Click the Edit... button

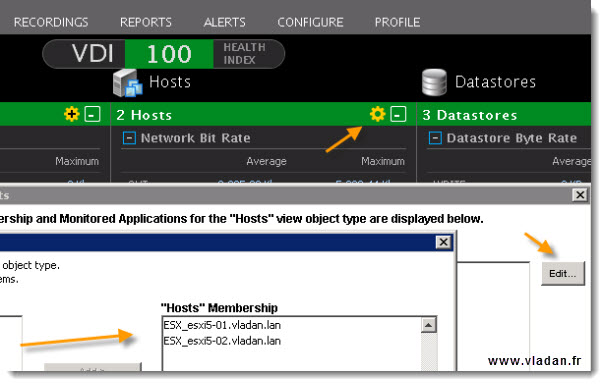point(563,274)
